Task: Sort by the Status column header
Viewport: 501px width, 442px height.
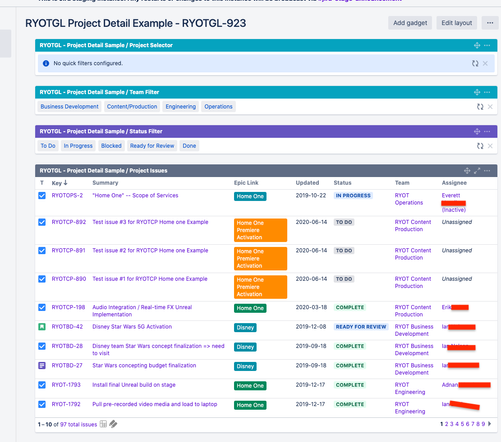Action: pos(343,183)
